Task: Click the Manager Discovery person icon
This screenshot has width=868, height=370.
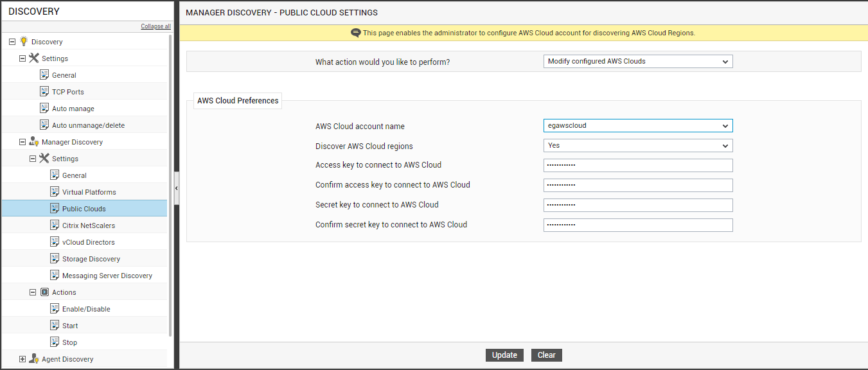Action: pyautogui.click(x=34, y=141)
